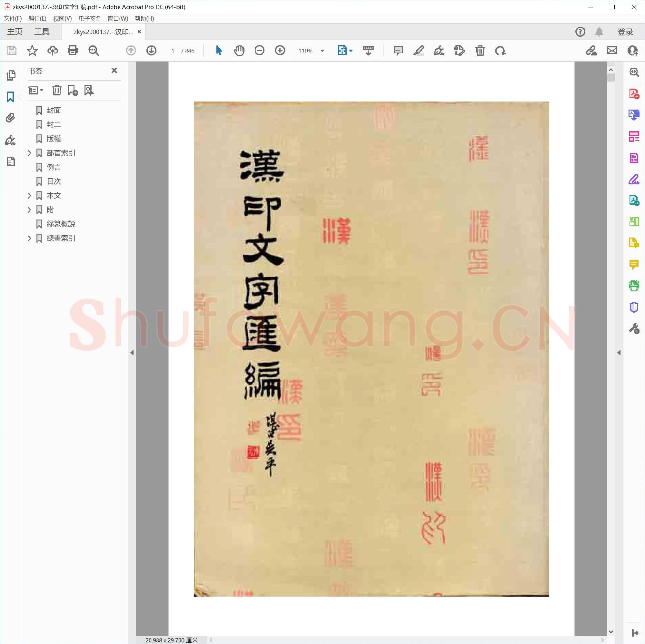Screen dimensions: 645x644
Task: Activate the Highlighter tool
Action: pos(419,51)
